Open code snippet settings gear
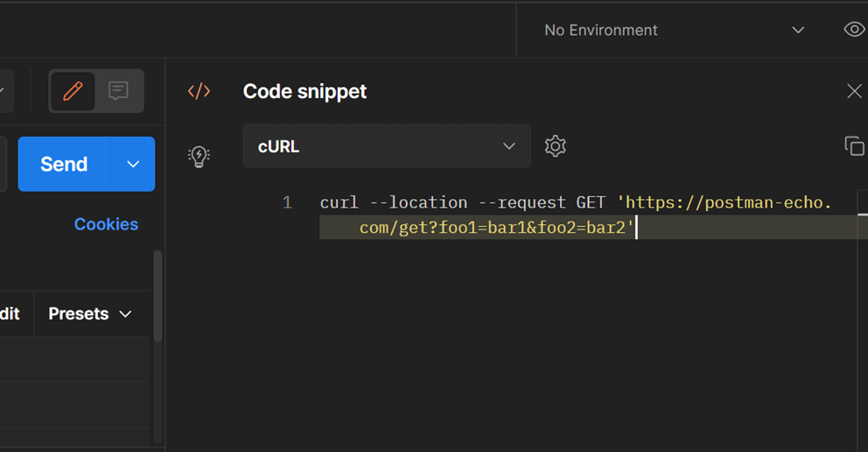This screenshot has width=868, height=452. [556, 146]
